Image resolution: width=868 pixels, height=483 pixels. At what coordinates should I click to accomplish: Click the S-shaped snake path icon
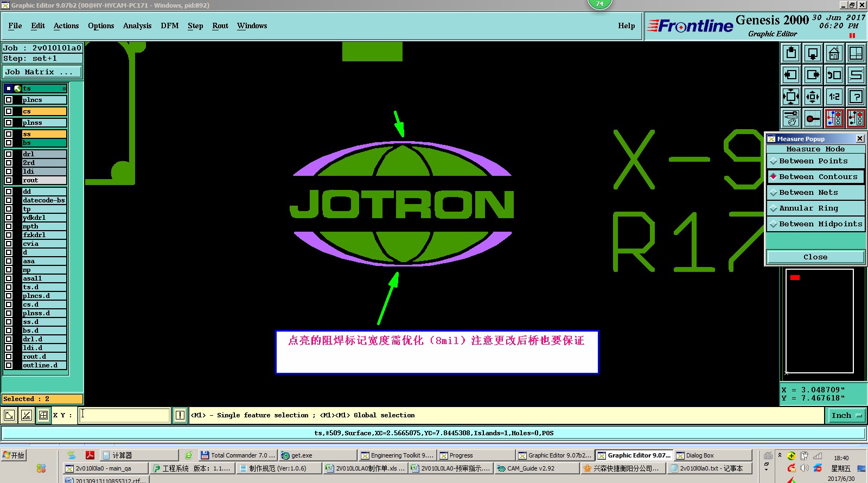[x=856, y=75]
